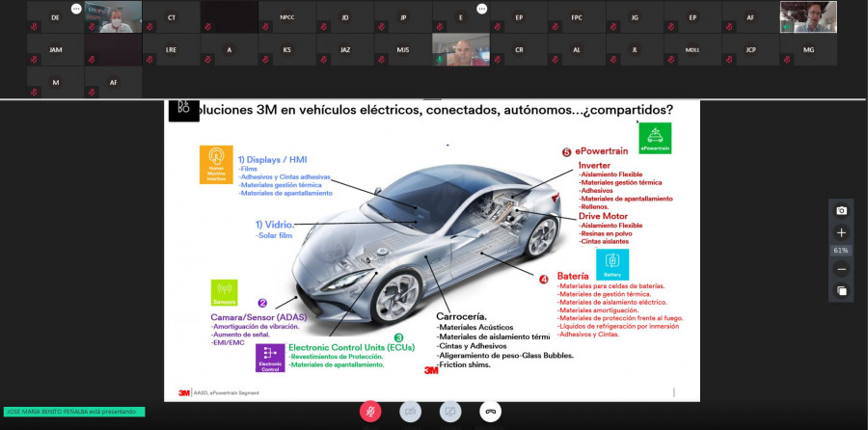Image resolution: width=868 pixels, height=430 pixels.
Task: Click the muted mic icon on the MJS tile
Action: pyautogui.click(x=381, y=59)
